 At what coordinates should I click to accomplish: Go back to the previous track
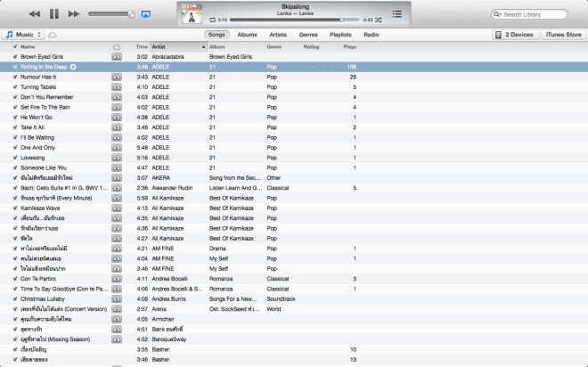[34, 14]
